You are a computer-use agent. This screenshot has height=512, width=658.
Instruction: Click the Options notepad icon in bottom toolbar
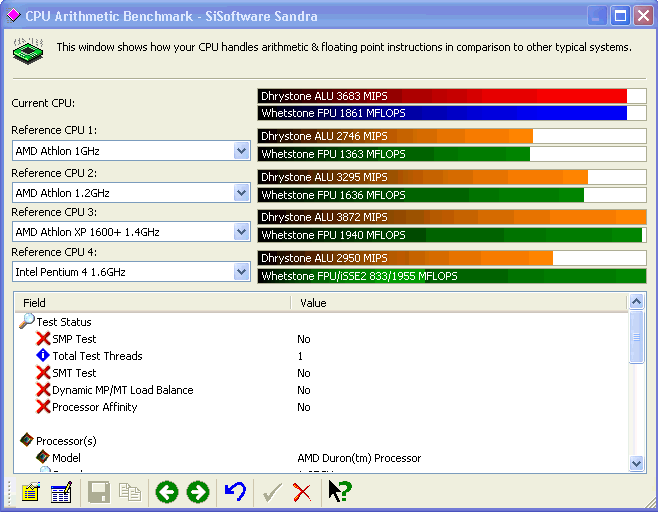[31, 492]
